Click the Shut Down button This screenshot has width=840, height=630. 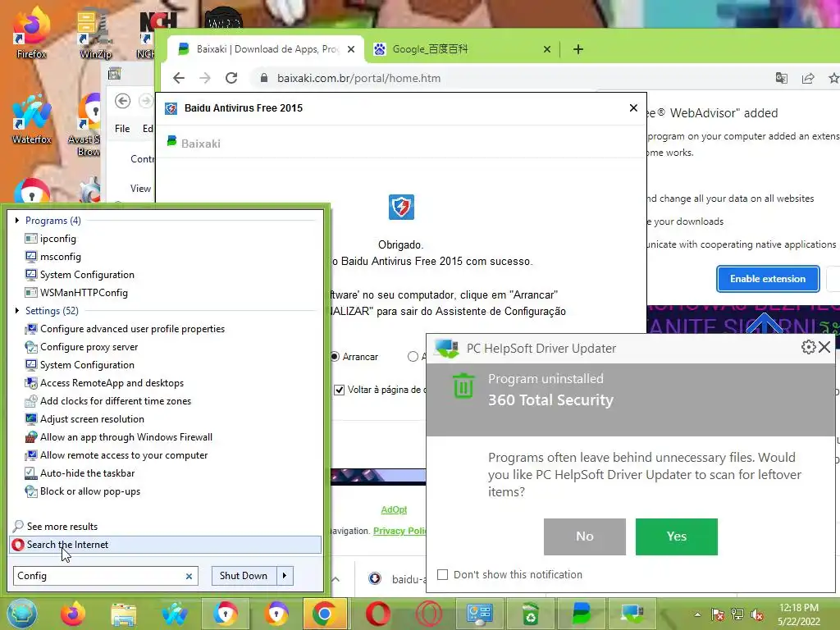tap(244, 575)
